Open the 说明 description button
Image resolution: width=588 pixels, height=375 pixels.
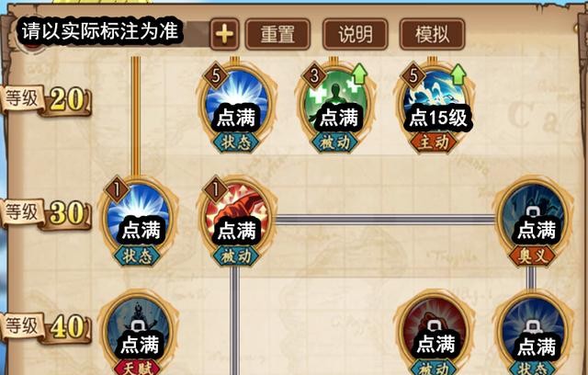point(355,34)
